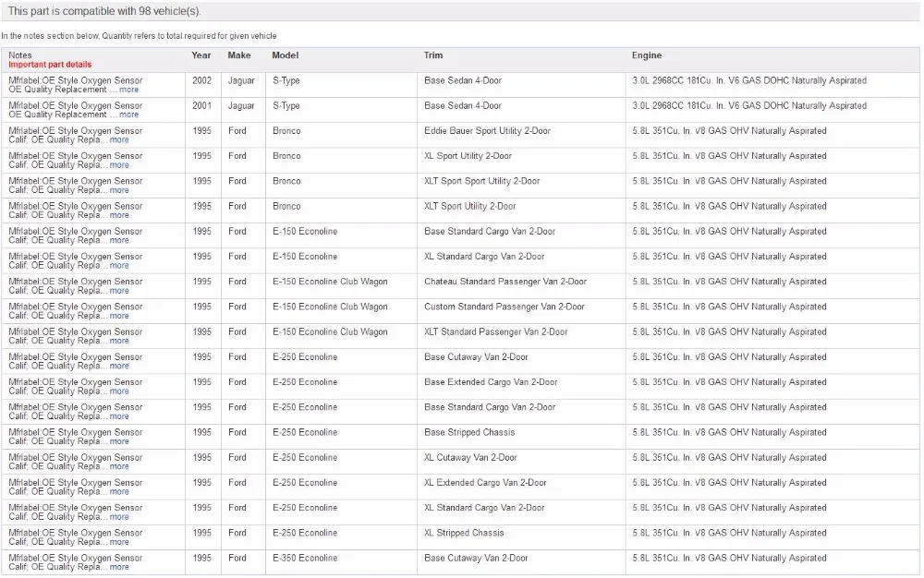Click the Notes column header

coord(20,55)
